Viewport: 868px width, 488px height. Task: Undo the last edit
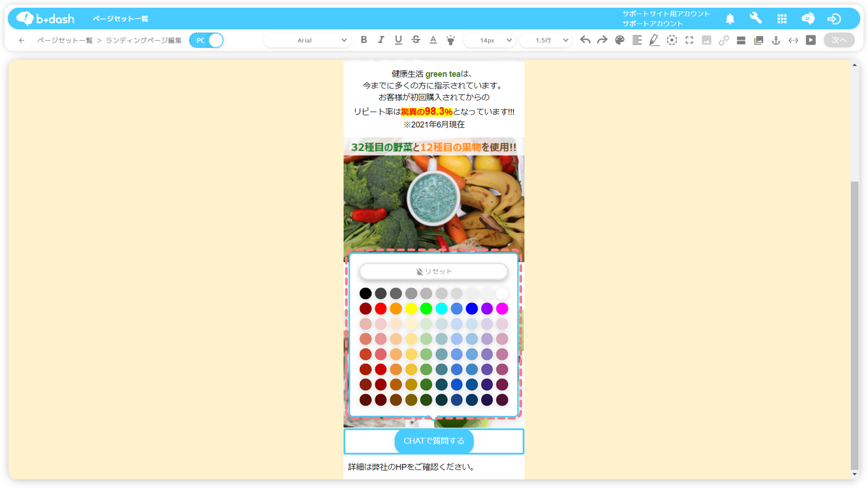click(x=585, y=40)
